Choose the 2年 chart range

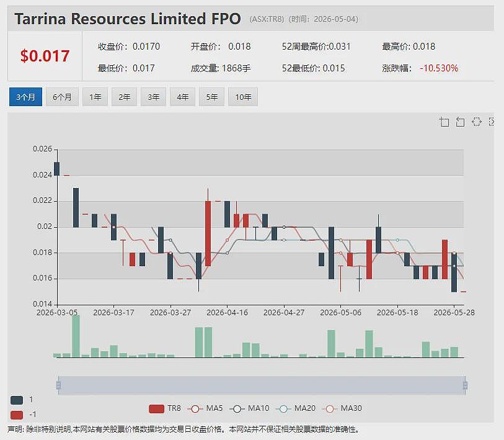pos(125,97)
